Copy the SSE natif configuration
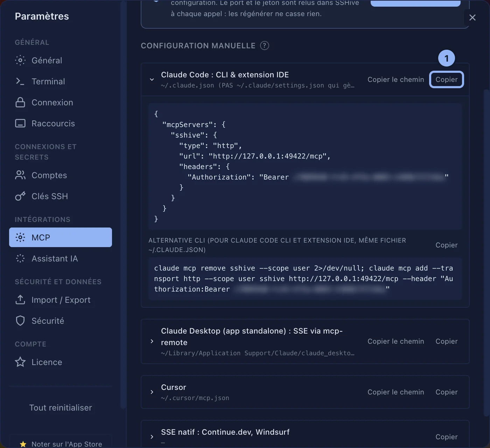The width and height of the screenshot is (490, 448). pyautogui.click(x=447, y=437)
